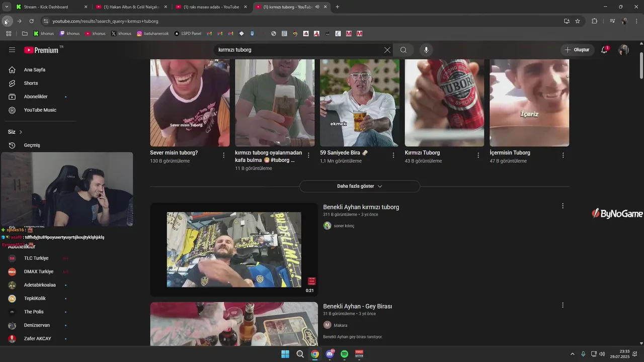Open the "khonus" Kick bookmark
The height and width of the screenshot is (362, 644).
tap(44, 34)
